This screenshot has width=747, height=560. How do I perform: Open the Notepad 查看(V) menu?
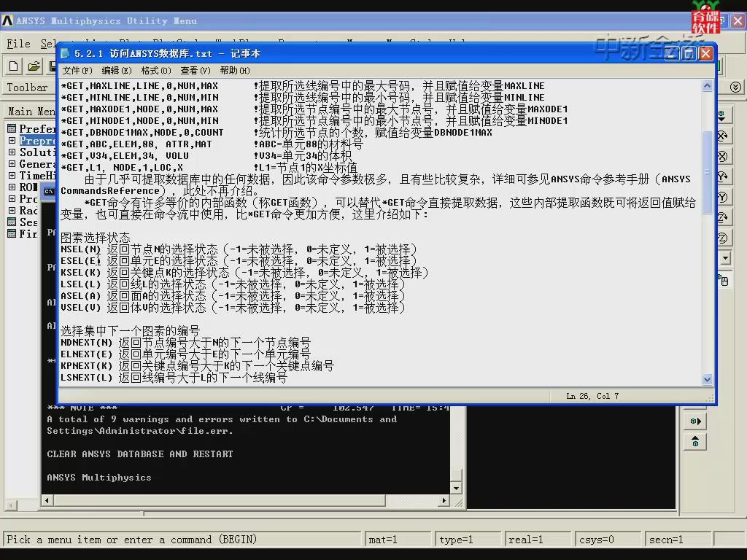pyautogui.click(x=196, y=71)
